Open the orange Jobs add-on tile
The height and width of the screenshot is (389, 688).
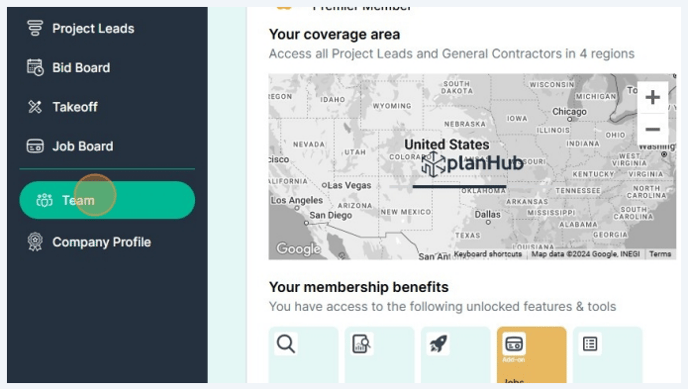531,355
